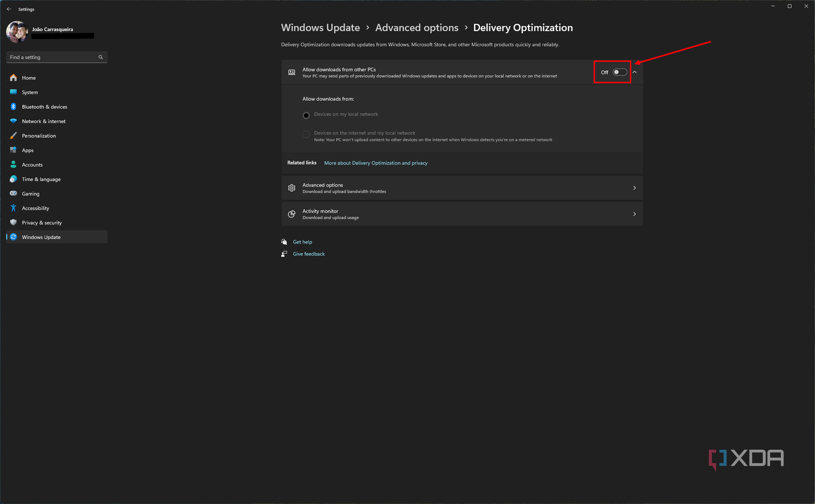815x504 pixels.
Task: Open Network & internet settings
Action: (57, 121)
